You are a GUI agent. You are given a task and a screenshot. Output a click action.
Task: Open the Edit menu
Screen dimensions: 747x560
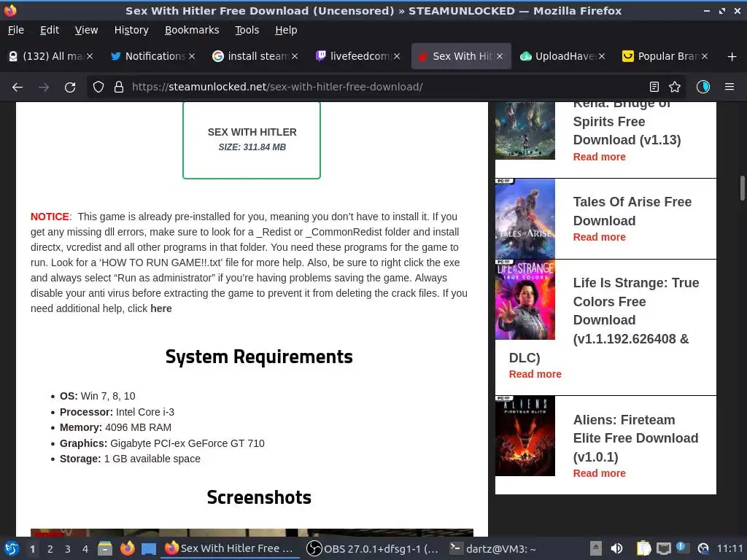pyautogui.click(x=50, y=30)
